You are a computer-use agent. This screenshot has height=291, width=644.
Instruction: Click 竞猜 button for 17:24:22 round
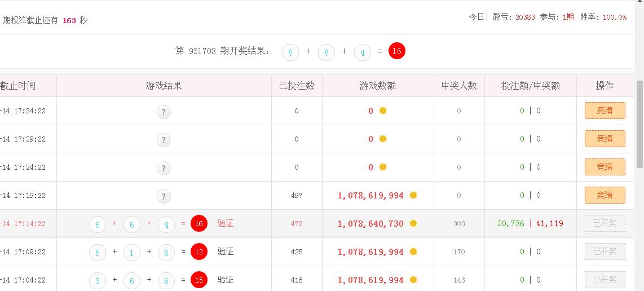[605, 167]
